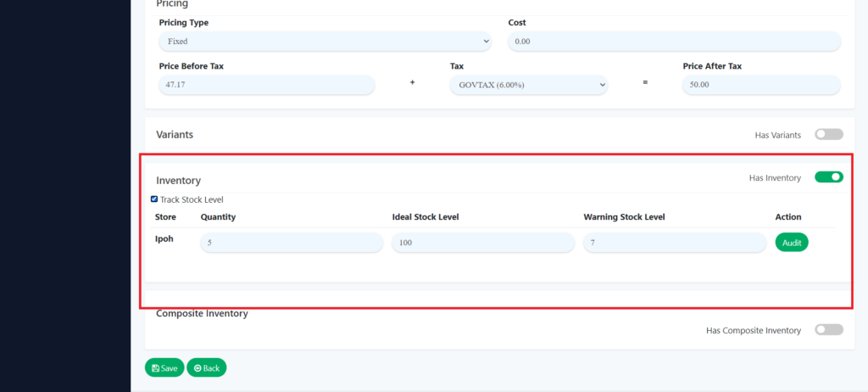Viewport: 868px width, 392px height.
Task: Click the Inventory section heading
Action: [x=178, y=181]
